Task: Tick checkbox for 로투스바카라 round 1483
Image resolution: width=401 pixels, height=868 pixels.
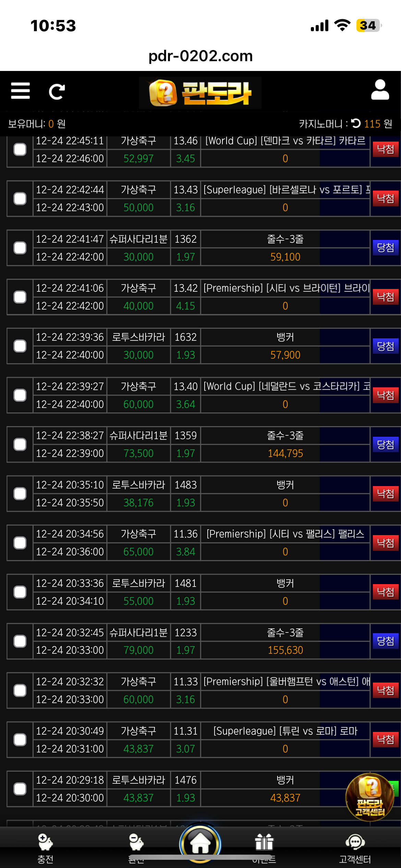Action: click(20, 494)
